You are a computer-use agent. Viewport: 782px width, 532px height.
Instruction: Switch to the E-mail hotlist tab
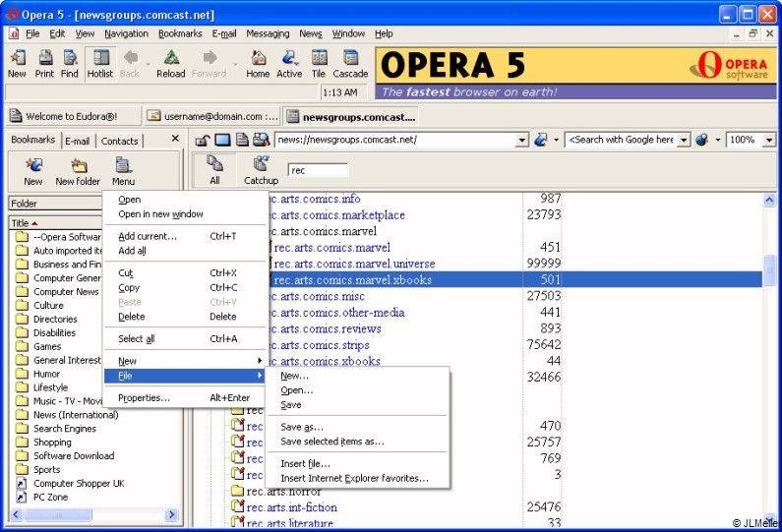78,141
